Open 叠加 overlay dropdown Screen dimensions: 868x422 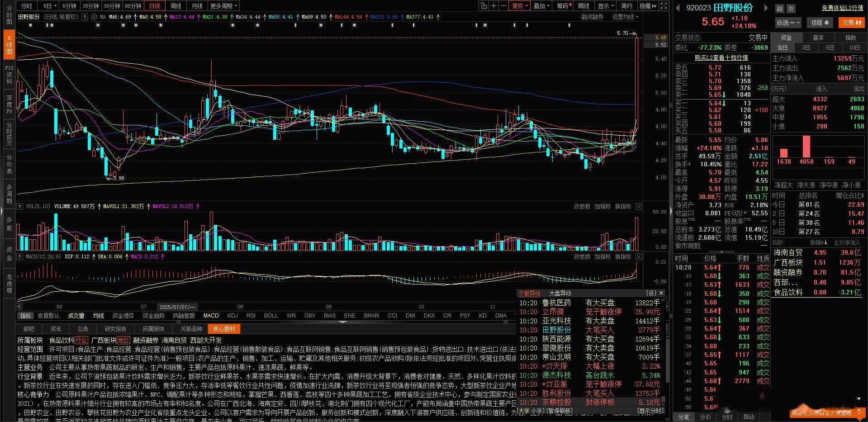(x=542, y=6)
